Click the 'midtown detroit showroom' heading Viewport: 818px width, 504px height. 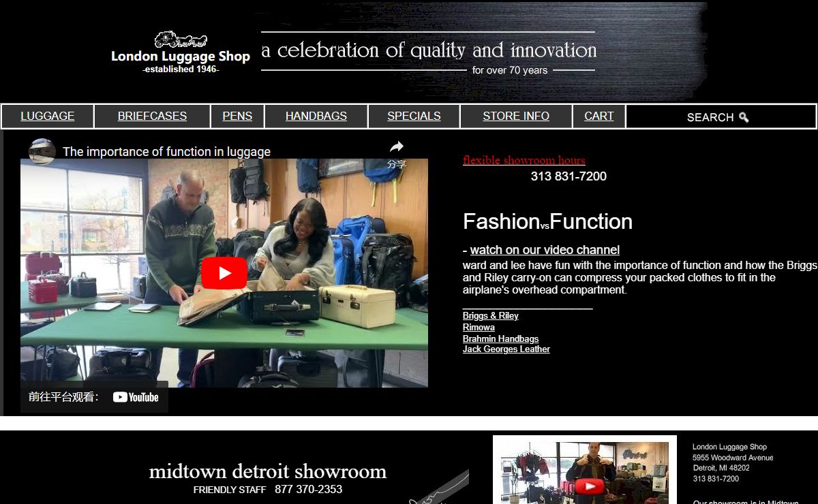(x=268, y=471)
